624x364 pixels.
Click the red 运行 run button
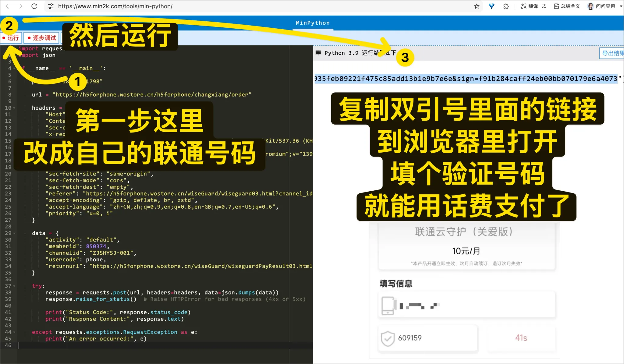[x=11, y=38]
